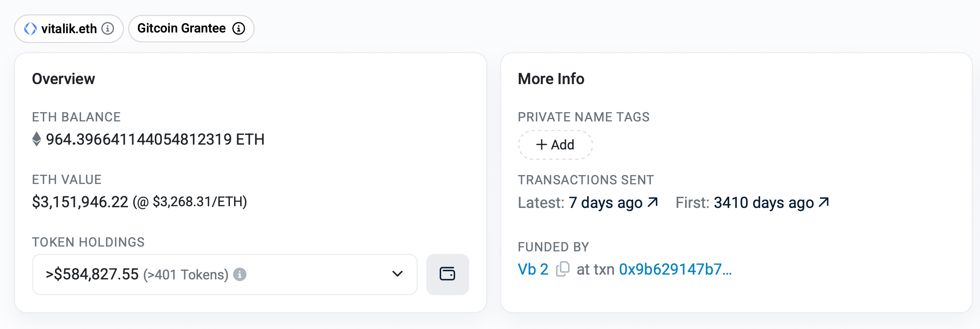Click the ENS logo icon beside vitalik.eth
This screenshot has height=329, width=980.
[30, 28]
